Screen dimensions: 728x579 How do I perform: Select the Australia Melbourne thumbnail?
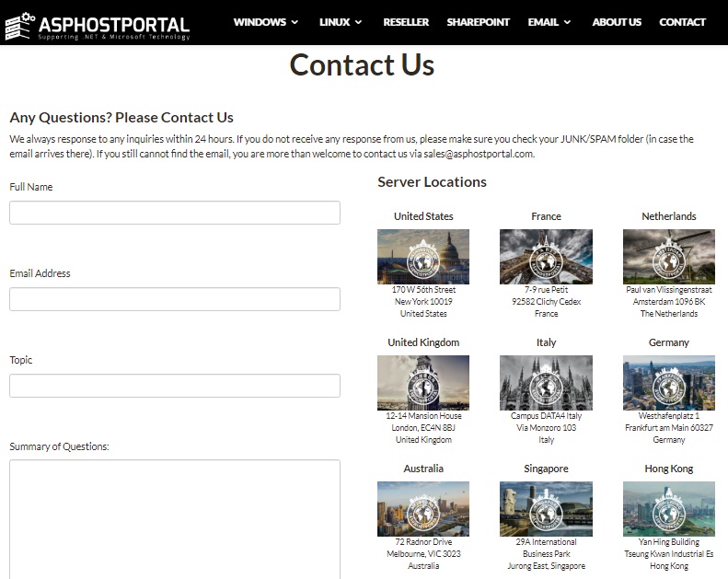pos(423,509)
